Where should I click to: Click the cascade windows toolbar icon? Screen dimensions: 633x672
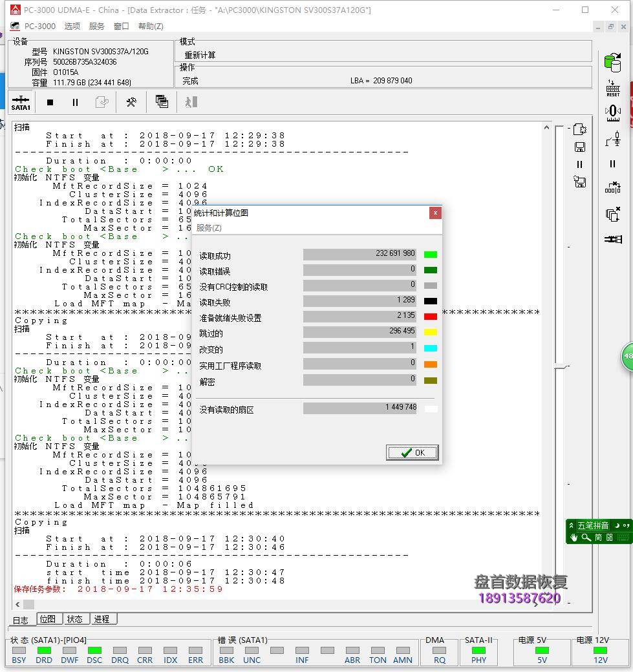(162, 102)
